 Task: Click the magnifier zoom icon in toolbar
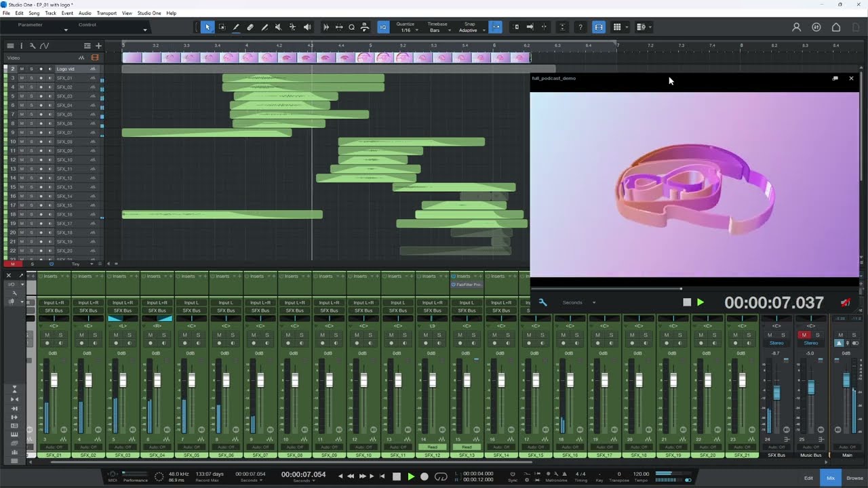[x=351, y=27]
